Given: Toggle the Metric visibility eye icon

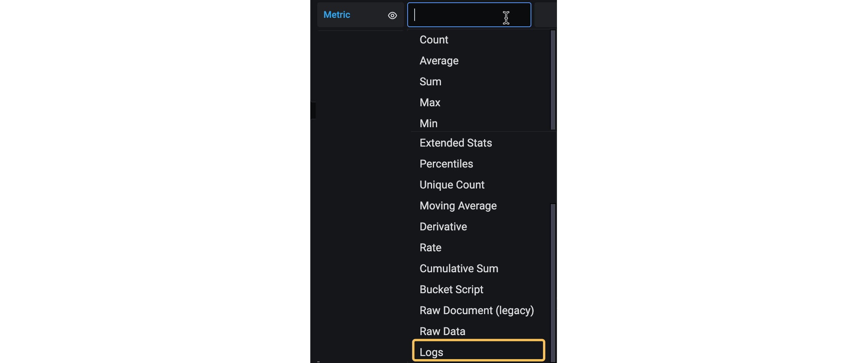Looking at the screenshot, I should point(392,16).
